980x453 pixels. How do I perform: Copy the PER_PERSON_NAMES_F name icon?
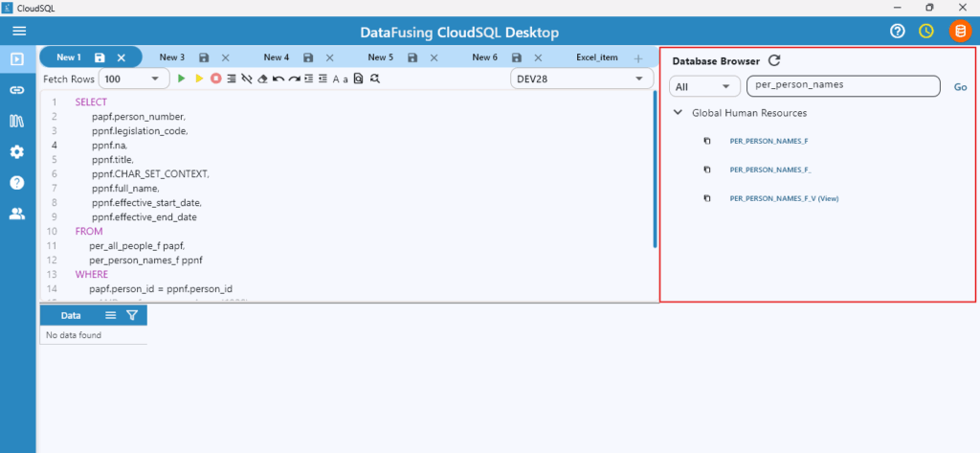point(707,142)
